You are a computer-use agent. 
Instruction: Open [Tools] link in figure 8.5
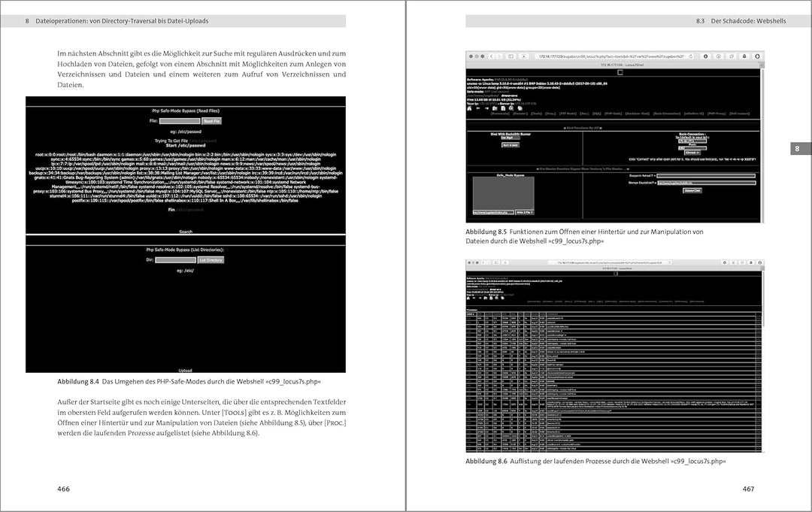537,114
